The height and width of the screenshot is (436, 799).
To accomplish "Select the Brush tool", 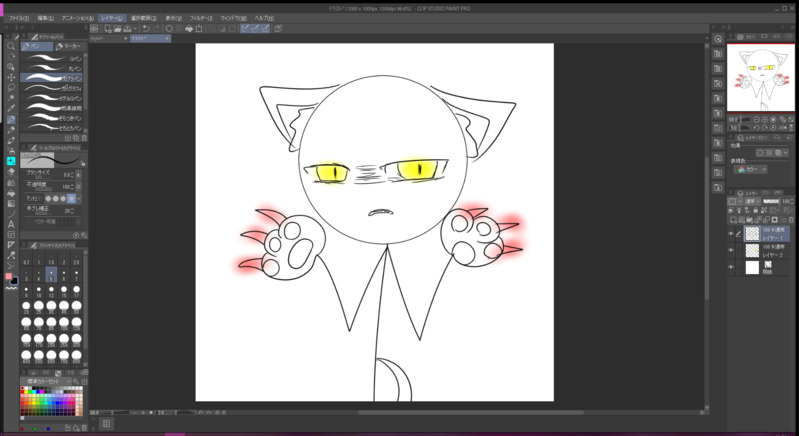I will point(11,140).
